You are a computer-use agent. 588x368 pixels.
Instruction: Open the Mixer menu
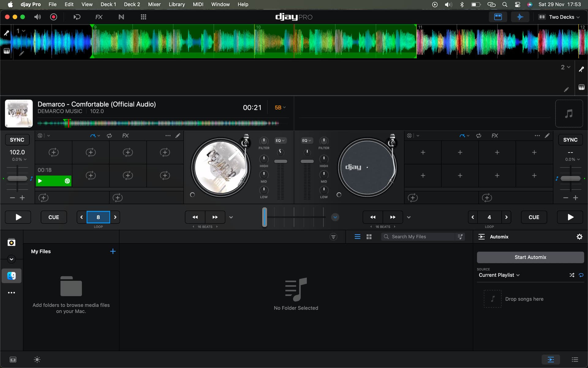click(154, 4)
